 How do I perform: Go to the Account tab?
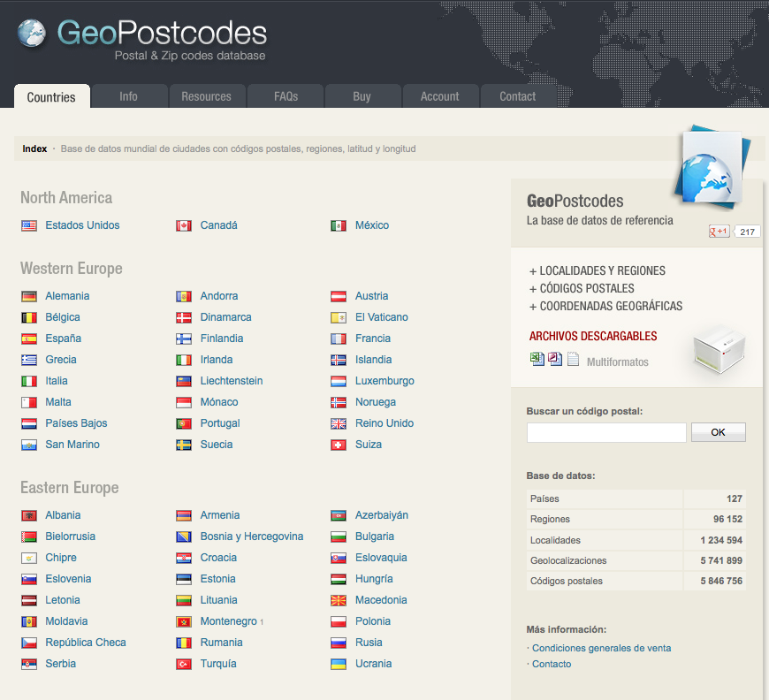tap(440, 96)
